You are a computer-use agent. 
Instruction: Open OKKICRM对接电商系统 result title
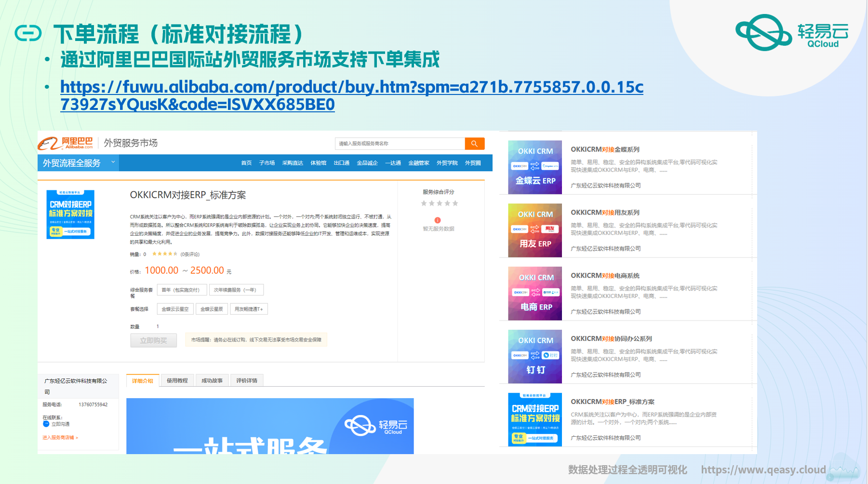pyautogui.click(x=605, y=276)
